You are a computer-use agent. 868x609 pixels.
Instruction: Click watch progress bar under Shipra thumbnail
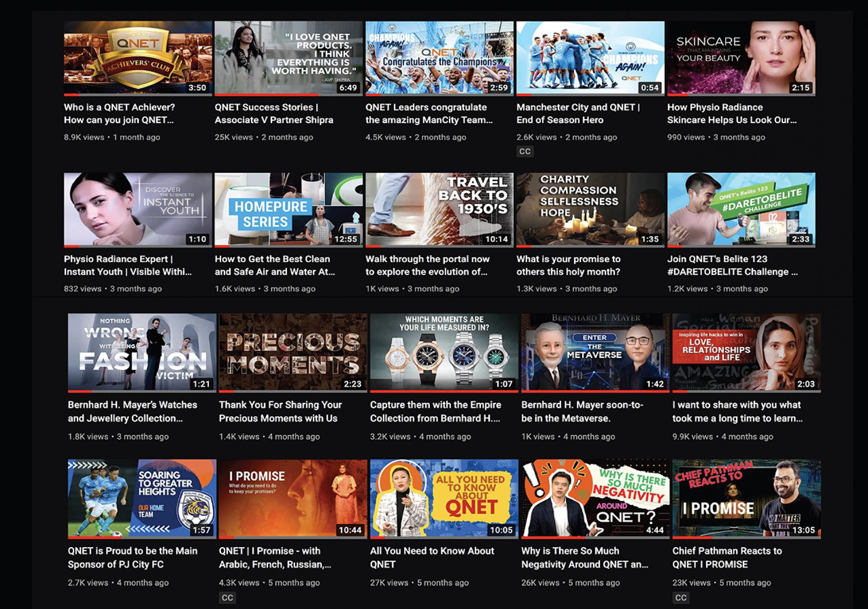(288, 95)
